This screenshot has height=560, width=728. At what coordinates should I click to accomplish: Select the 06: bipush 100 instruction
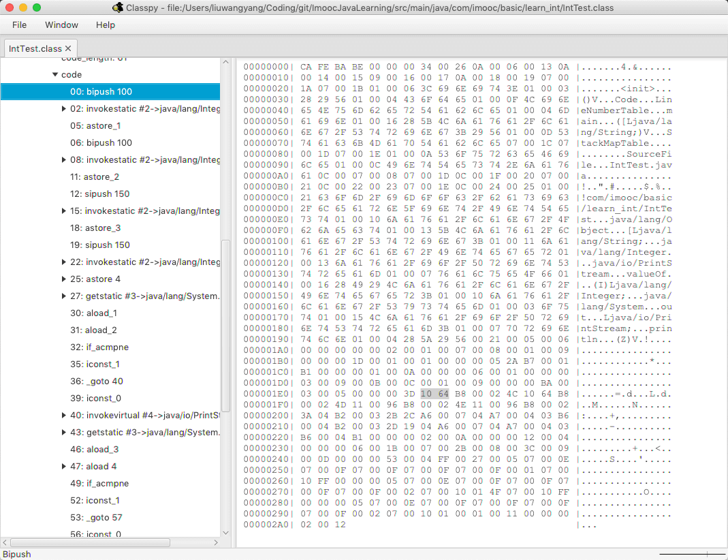pos(101,142)
